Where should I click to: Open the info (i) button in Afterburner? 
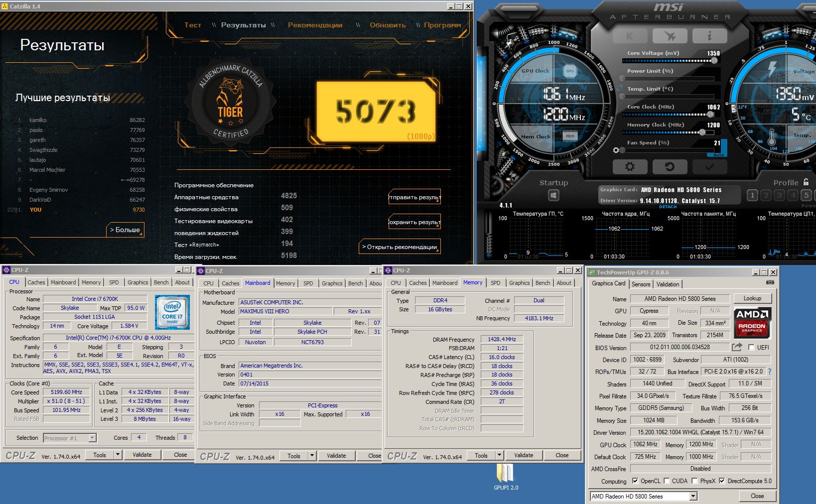pos(709,36)
